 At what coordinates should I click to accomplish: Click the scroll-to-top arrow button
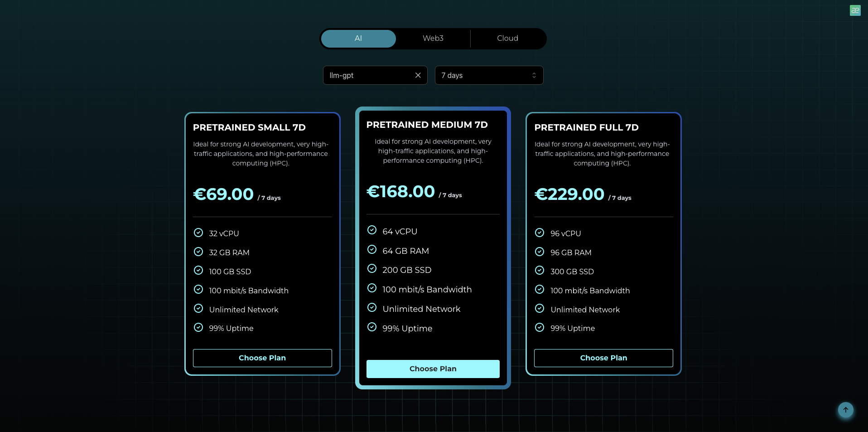[845, 410]
